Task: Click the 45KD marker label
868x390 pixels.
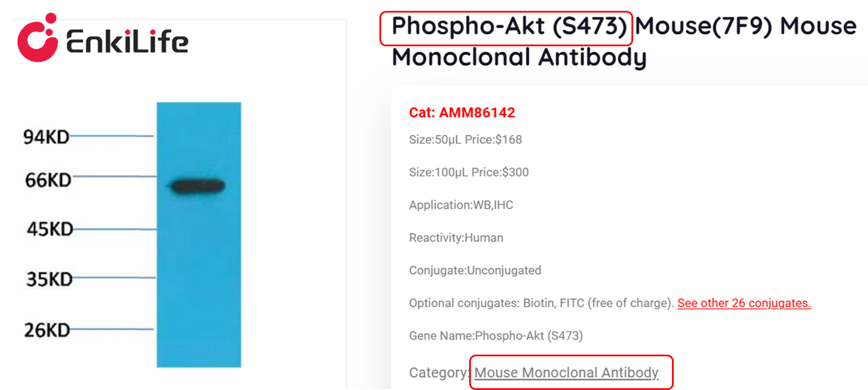Action: [50, 230]
